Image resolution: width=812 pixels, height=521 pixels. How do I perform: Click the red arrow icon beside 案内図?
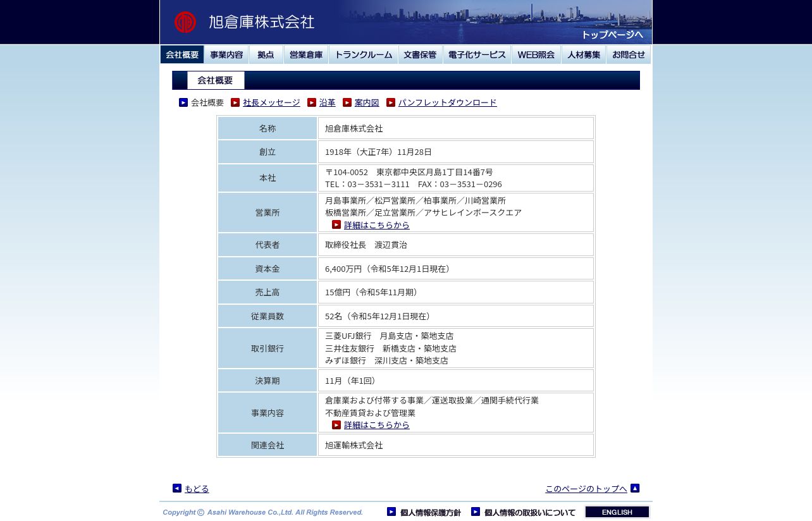tap(347, 102)
